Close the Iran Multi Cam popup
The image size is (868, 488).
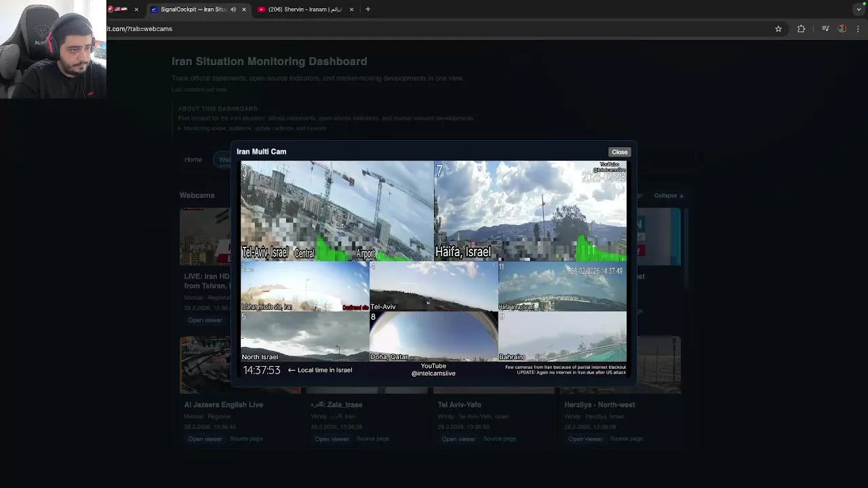tap(619, 152)
